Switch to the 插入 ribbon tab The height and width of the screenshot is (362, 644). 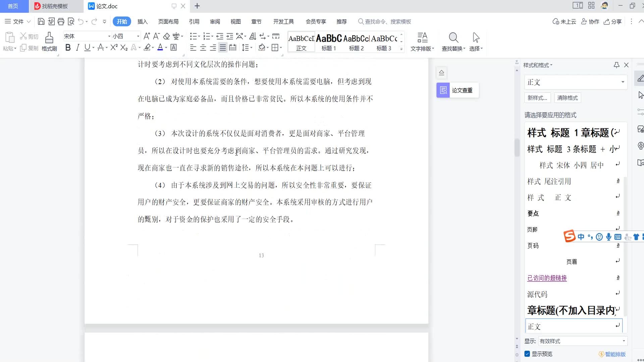[142, 22]
